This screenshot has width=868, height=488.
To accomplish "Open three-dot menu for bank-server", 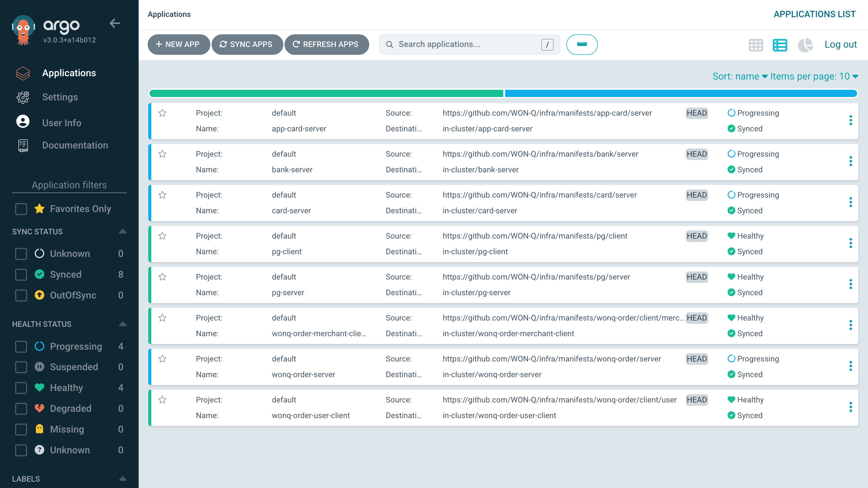I will (x=851, y=161).
